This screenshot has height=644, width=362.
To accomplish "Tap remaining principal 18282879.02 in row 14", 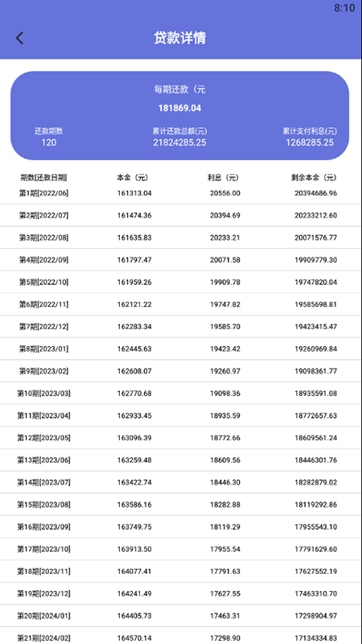I will pos(315,482).
